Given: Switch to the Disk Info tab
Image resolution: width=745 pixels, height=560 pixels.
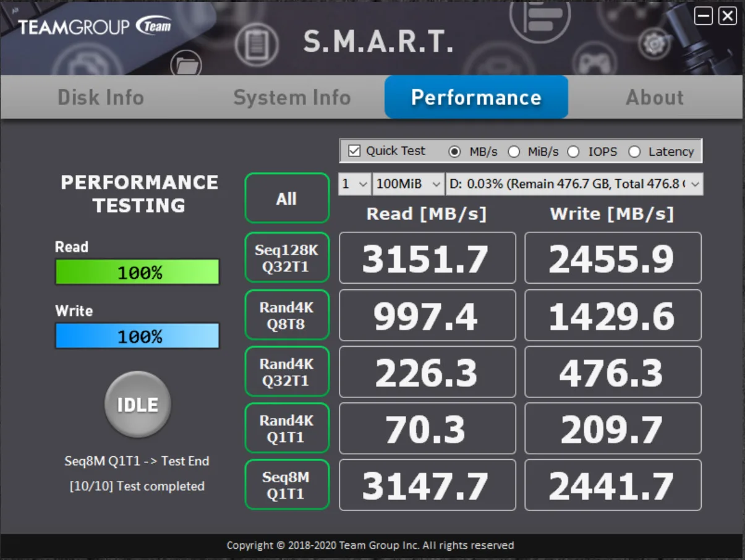Looking at the screenshot, I should click(x=101, y=97).
